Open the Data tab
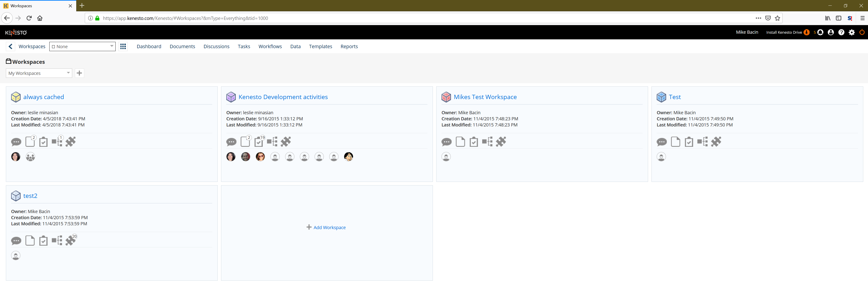The height and width of the screenshot is (292, 868). (296, 46)
